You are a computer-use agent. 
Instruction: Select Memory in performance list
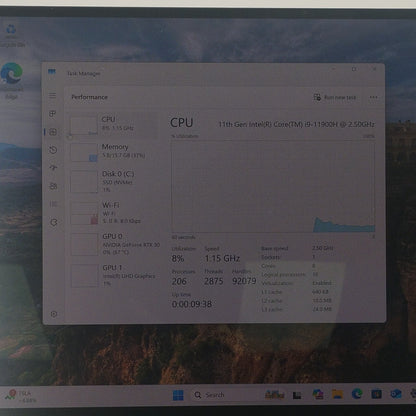(x=114, y=152)
